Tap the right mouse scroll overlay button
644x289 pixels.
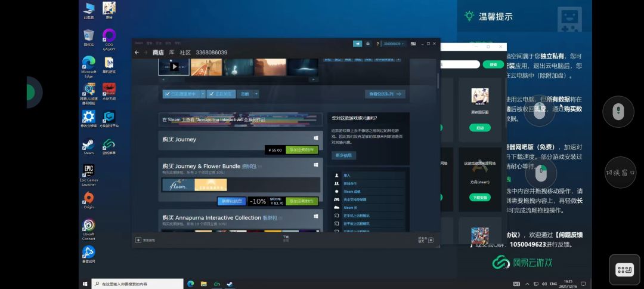[618, 112]
